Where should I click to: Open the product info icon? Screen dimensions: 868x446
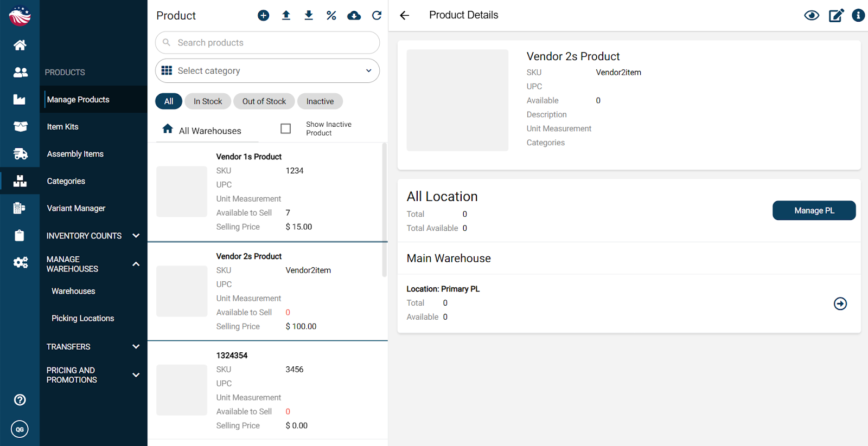(x=858, y=15)
